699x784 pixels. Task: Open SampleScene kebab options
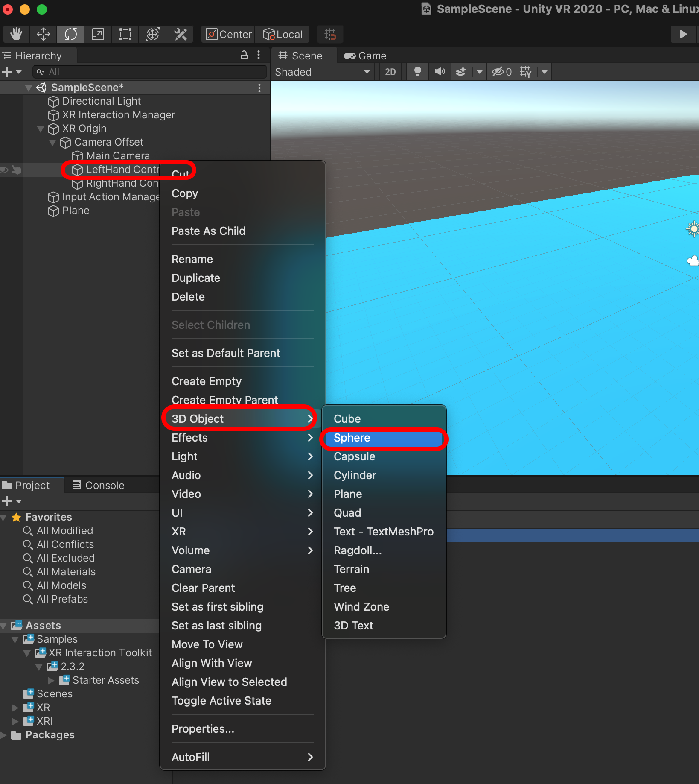(259, 88)
